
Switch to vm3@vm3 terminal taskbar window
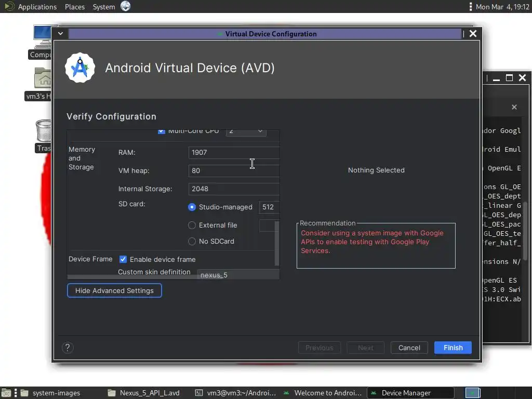click(235, 393)
